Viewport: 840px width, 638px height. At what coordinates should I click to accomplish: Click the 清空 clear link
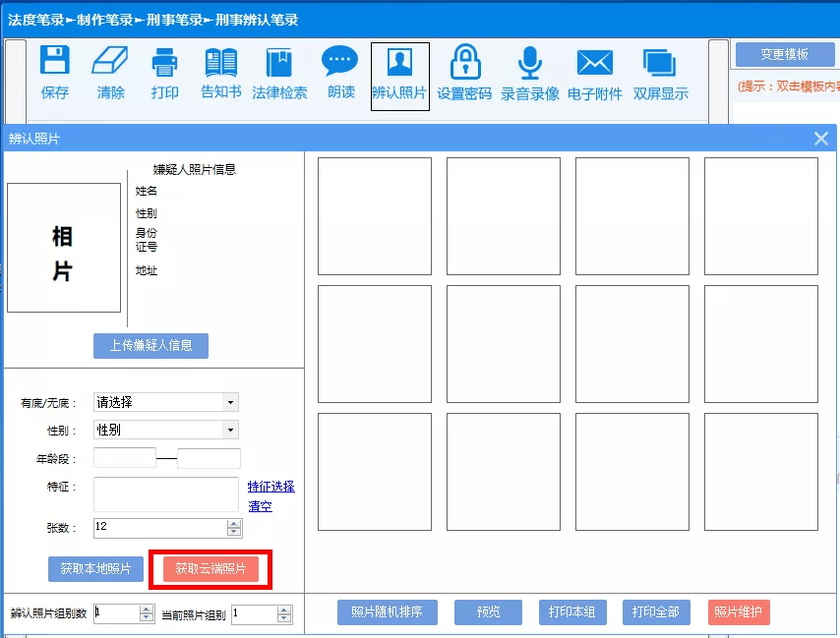coord(260,506)
